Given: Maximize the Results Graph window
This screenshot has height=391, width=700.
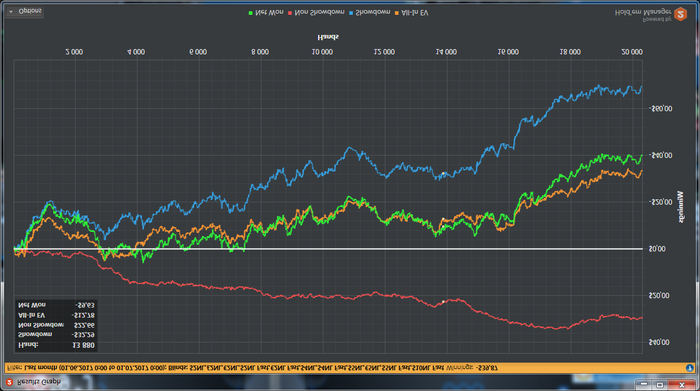Looking at the screenshot, I should 660,384.
